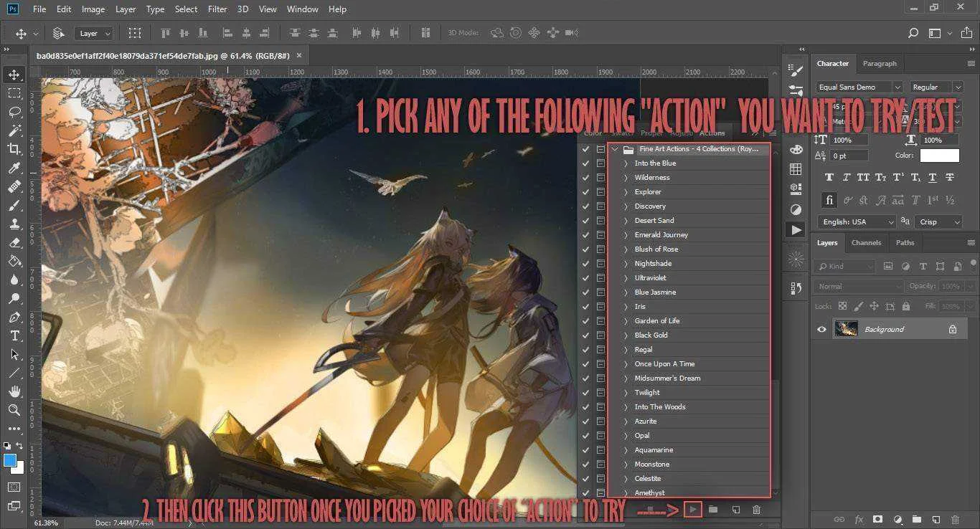Viewport: 980px width, 529px height.
Task: Switch to the Paths tab
Action: pos(905,242)
